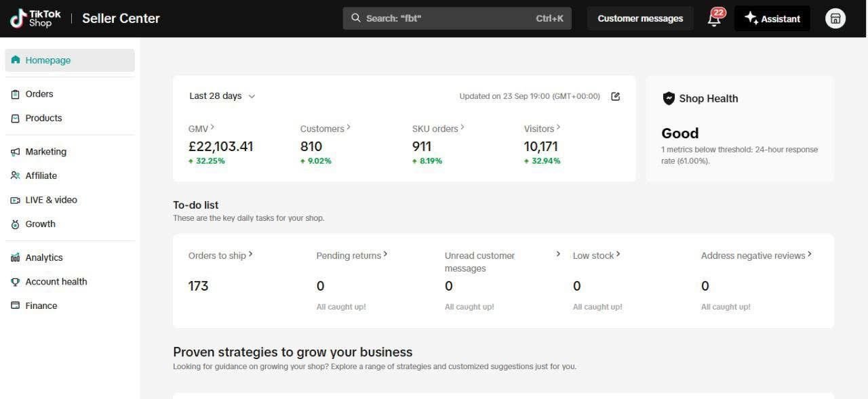Click the Customer messages button

tap(640, 18)
